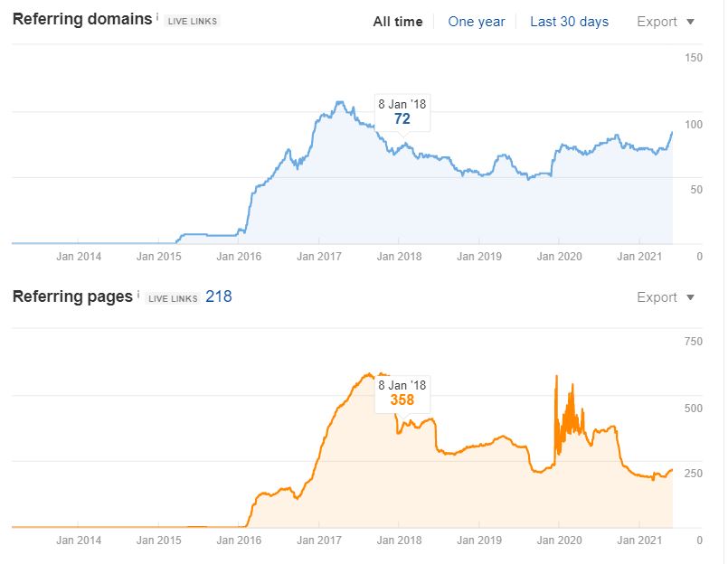The width and height of the screenshot is (728, 564).
Task: Click Jan 2020 label under Referring pages chart
Action: (x=559, y=540)
